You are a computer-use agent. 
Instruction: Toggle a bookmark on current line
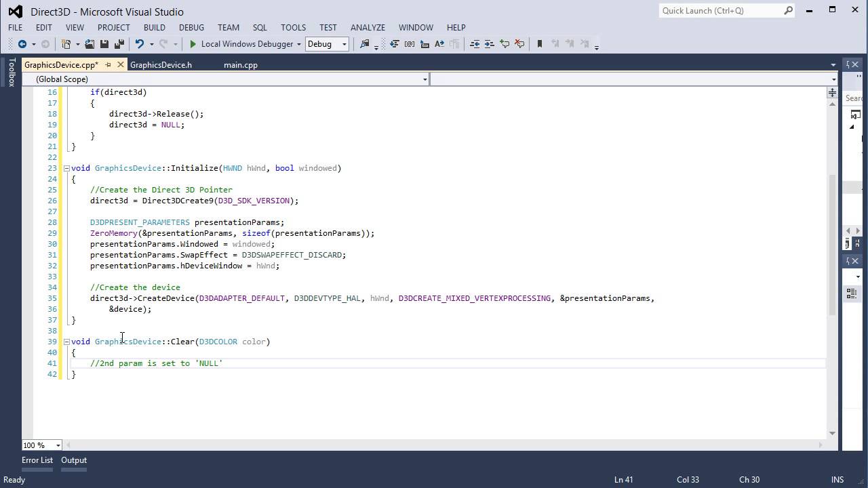click(540, 44)
